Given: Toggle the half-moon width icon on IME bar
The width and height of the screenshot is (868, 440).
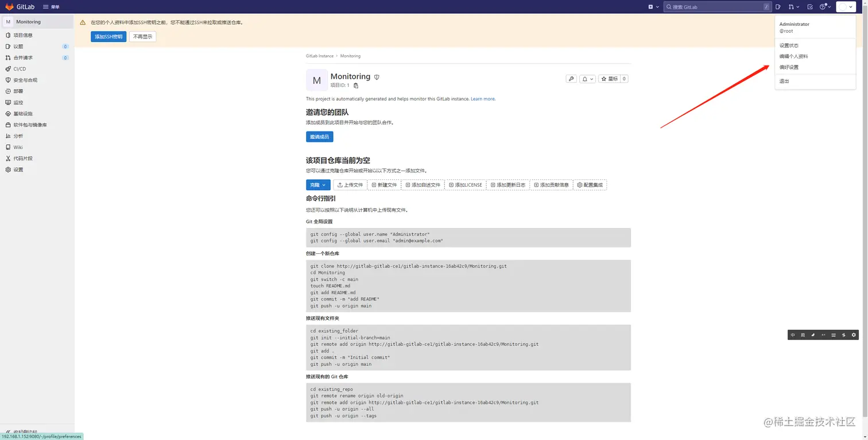Looking at the screenshot, I should [x=813, y=335].
